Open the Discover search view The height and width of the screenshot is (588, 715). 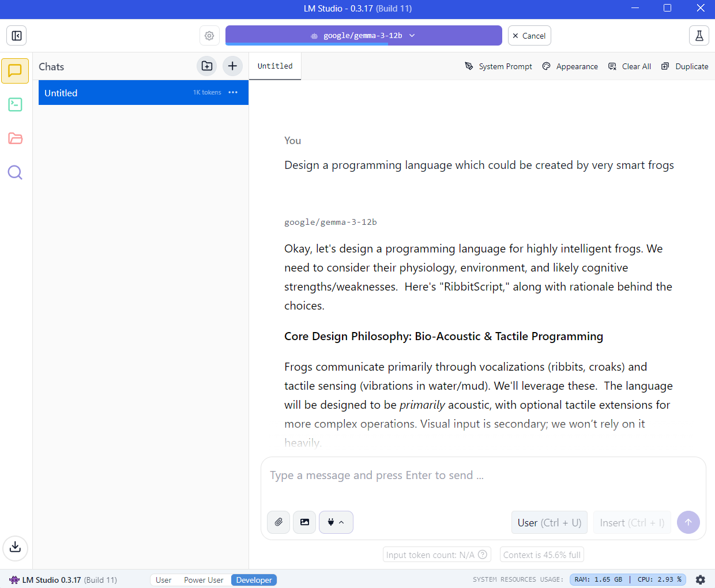[15, 172]
